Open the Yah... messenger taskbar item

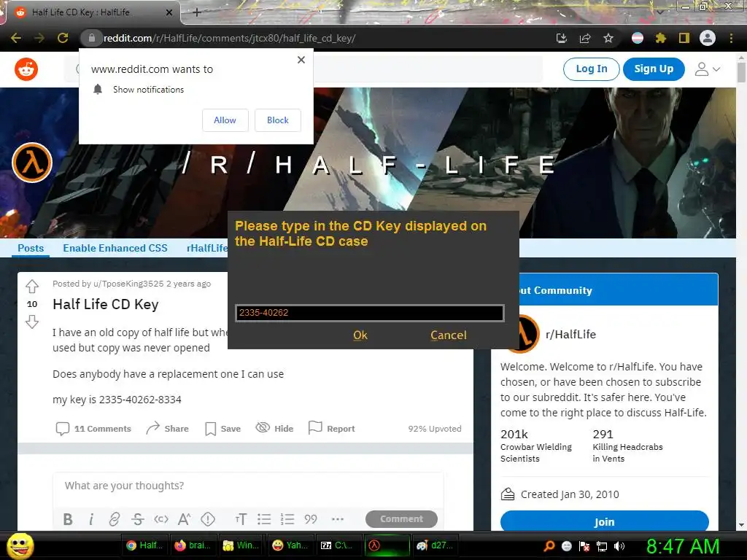tap(290, 545)
